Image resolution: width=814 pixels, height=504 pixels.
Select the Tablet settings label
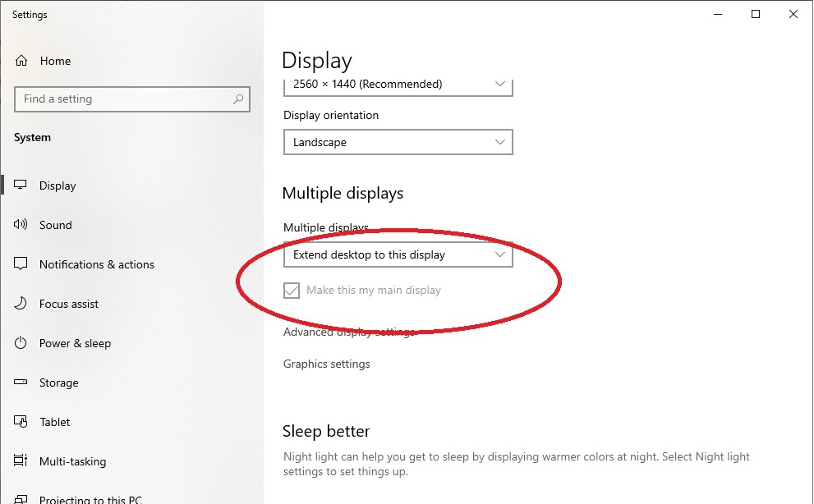55,422
